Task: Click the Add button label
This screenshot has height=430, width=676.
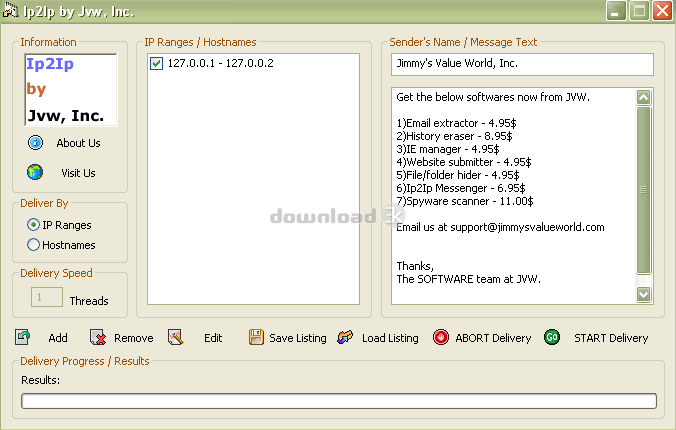Action: 58,338
